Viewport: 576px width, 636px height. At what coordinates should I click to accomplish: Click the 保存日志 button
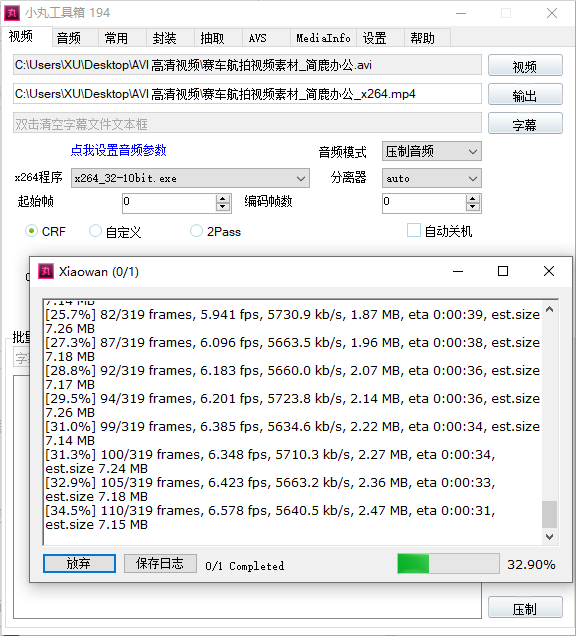(x=160, y=563)
